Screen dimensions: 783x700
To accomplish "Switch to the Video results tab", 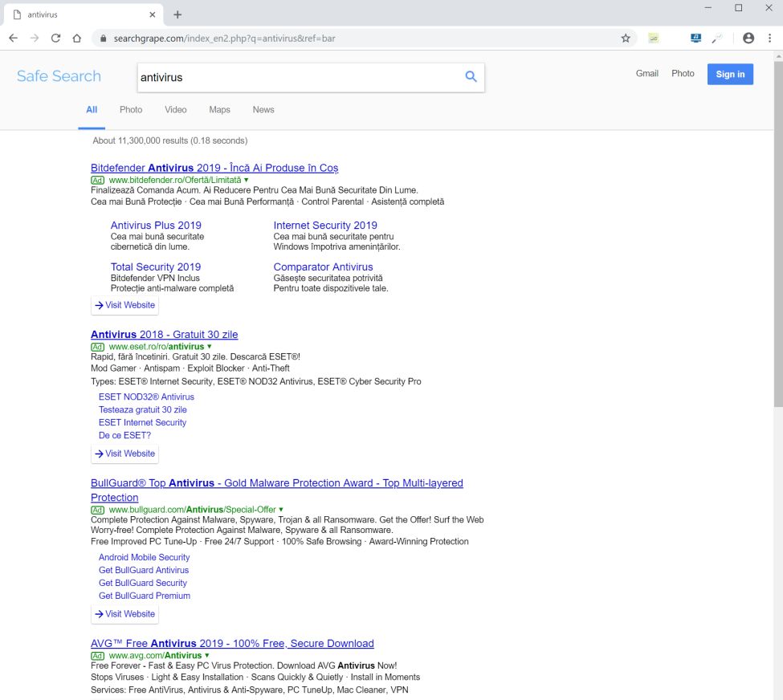I will pyautogui.click(x=176, y=109).
